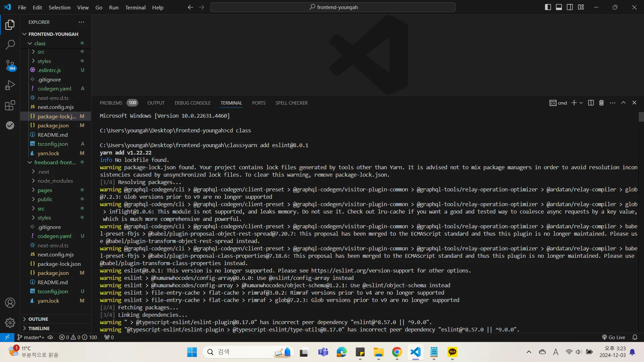The height and width of the screenshot is (362, 644).
Task: Open Microsoft Edge from taskbar
Action: click(x=341, y=352)
